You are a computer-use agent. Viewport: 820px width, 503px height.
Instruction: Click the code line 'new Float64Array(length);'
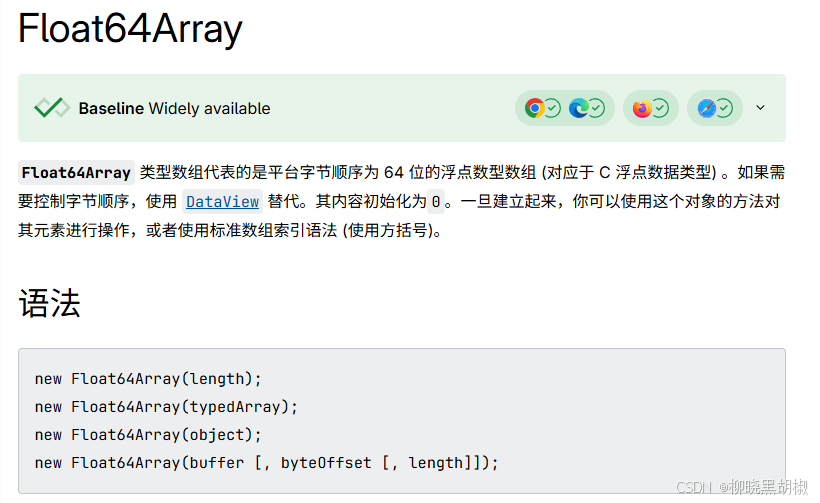tap(148, 379)
